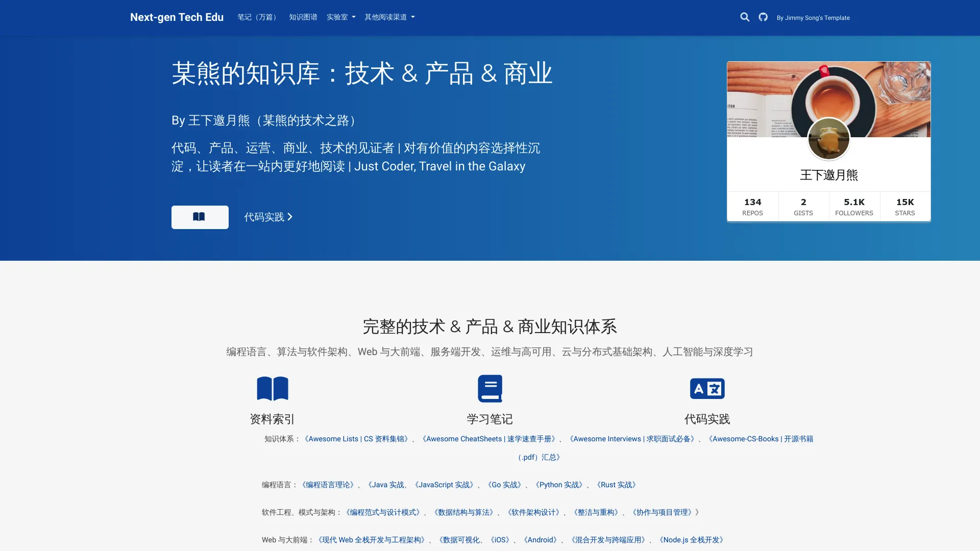Click the 代码实践 hero link
980x551 pixels.
pos(268,217)
